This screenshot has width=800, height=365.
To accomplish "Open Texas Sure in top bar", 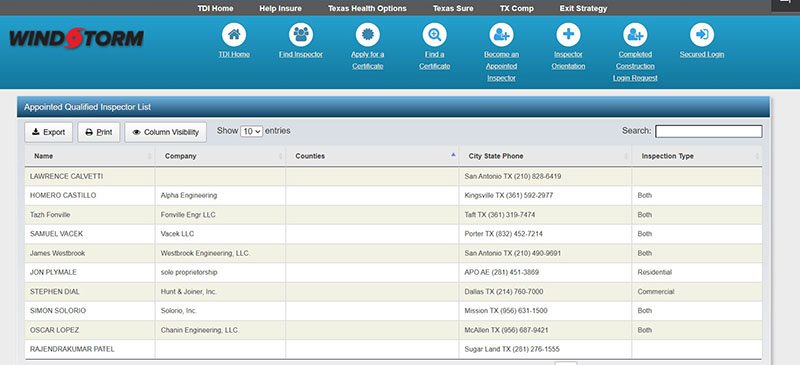I will click(x=453, y=8).
